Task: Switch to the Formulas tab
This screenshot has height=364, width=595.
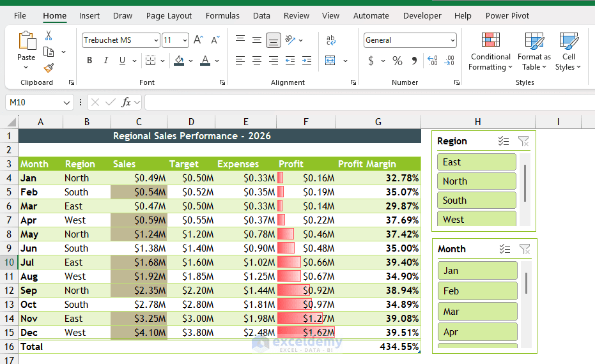Action: (222, 15)
